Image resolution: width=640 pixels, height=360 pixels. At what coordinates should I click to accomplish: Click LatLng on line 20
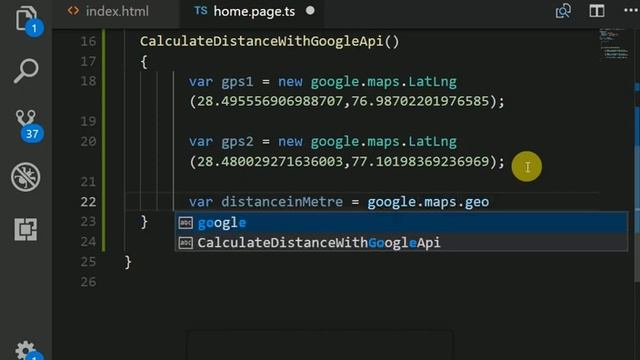[432, 142]
